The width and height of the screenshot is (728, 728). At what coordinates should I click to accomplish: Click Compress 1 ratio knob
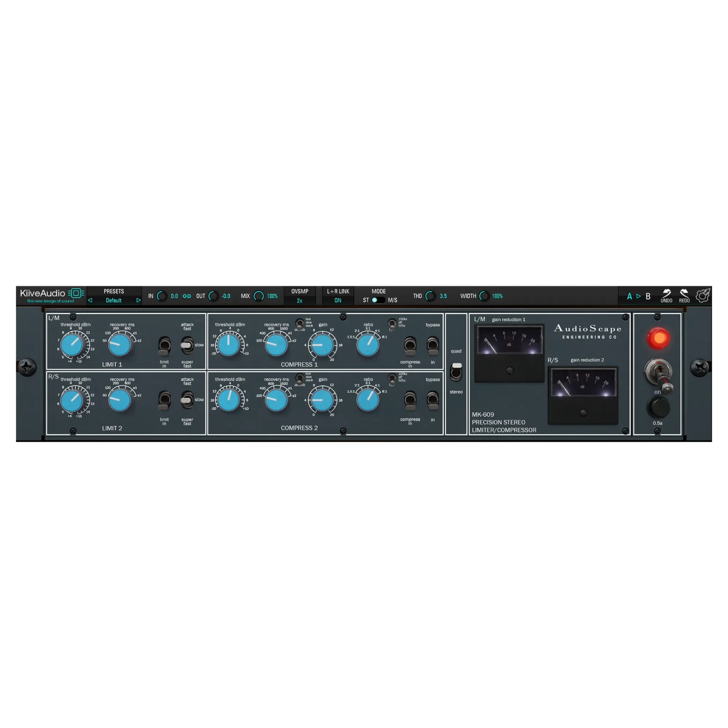pyautogui.click(x=368, y=345)
